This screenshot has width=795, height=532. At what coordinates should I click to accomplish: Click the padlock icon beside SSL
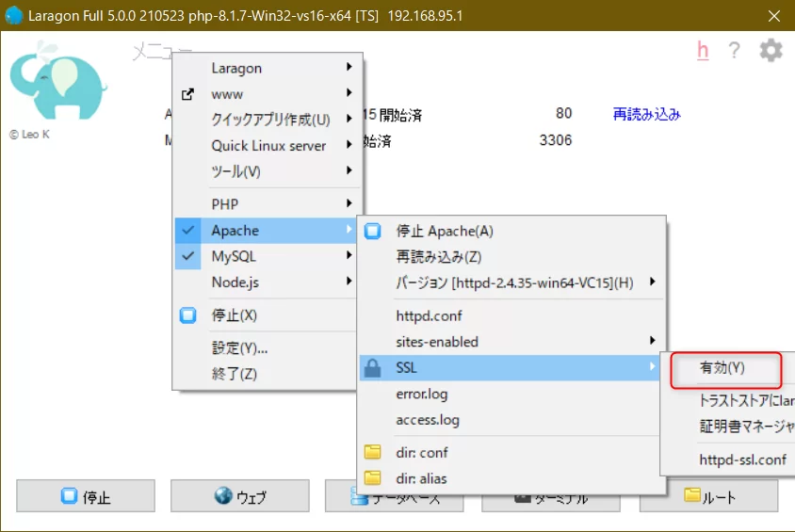point(372,367)
